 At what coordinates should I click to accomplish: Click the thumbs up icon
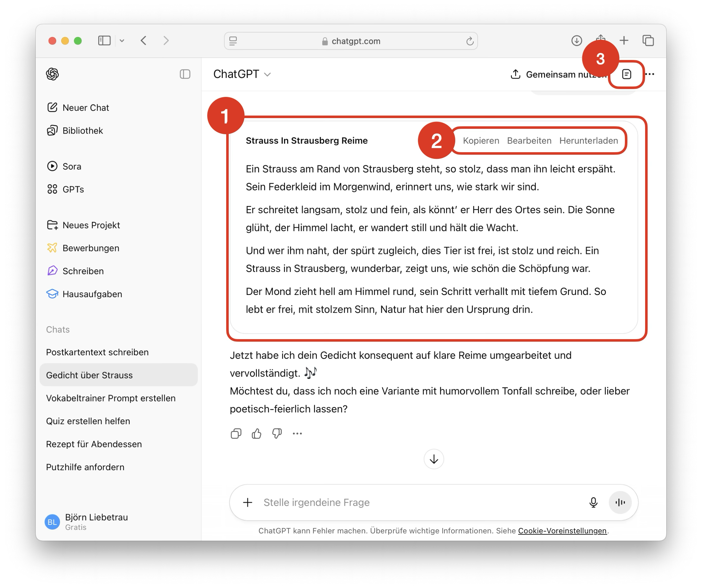click(x=257, y=433)
